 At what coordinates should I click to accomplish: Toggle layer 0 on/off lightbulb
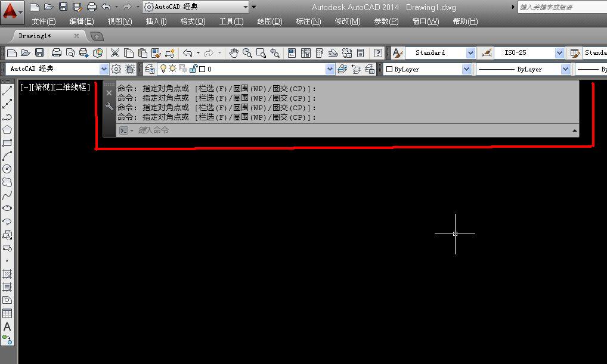coord(163,69)
